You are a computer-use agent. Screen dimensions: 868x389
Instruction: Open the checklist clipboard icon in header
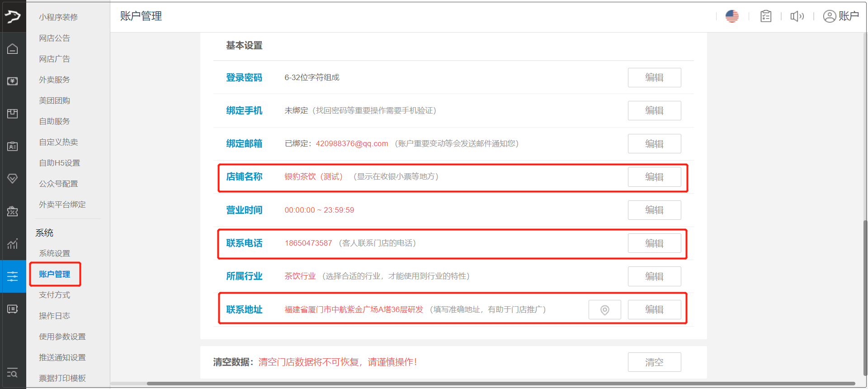pyautogui.click(x=765, y=16)
